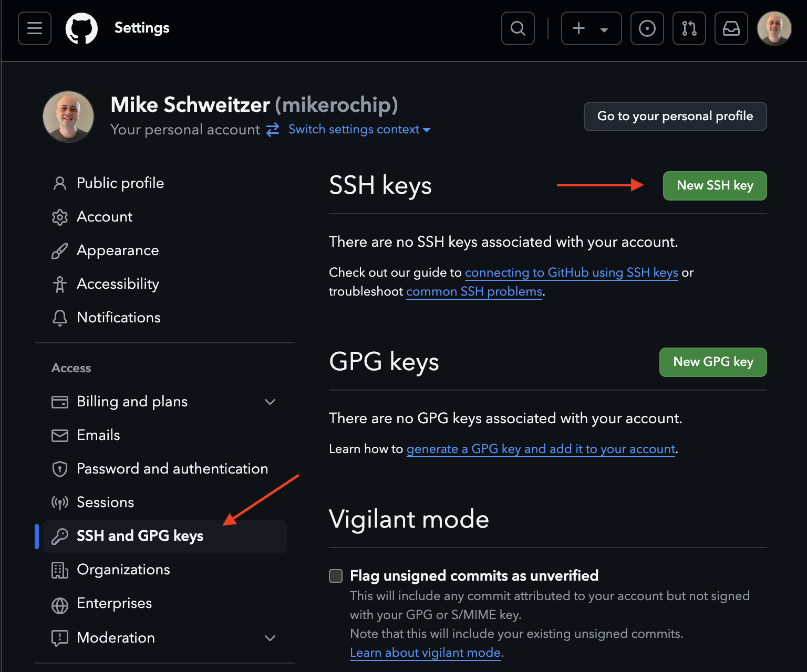
Task: Click the shield icon beside Password
Action: click(x=60, y=469)
